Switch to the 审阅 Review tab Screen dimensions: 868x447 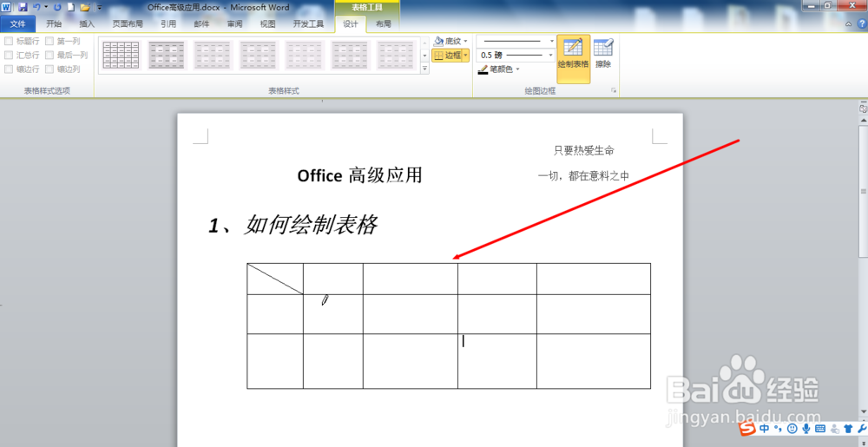click(x=234, y=23)
